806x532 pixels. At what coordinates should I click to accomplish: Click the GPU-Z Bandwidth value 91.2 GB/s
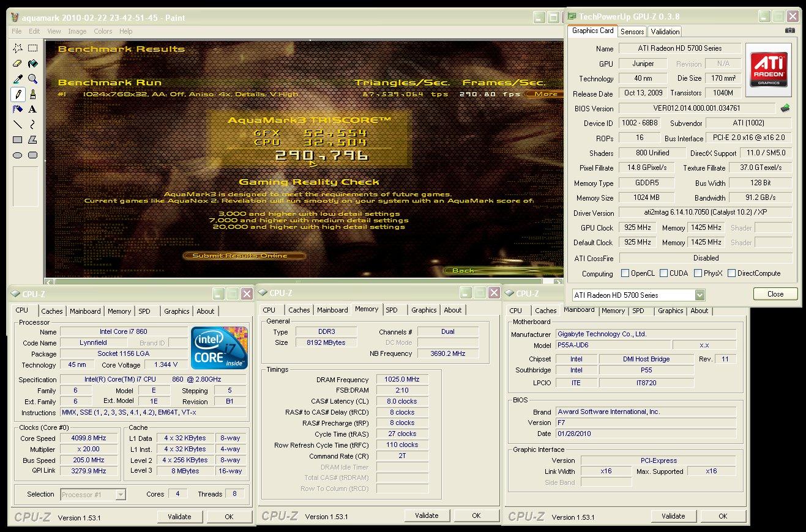(761, 198)
